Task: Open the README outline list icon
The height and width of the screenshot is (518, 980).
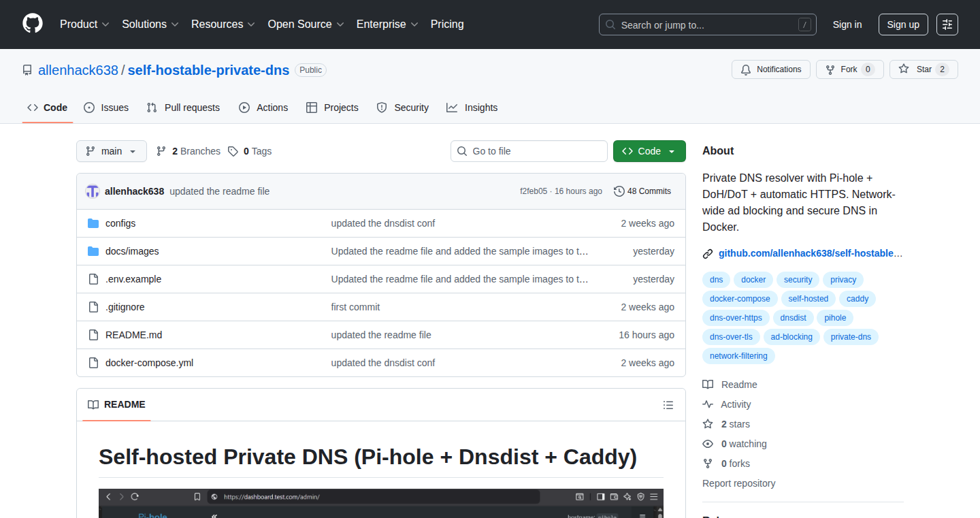Action: point(668,405)
